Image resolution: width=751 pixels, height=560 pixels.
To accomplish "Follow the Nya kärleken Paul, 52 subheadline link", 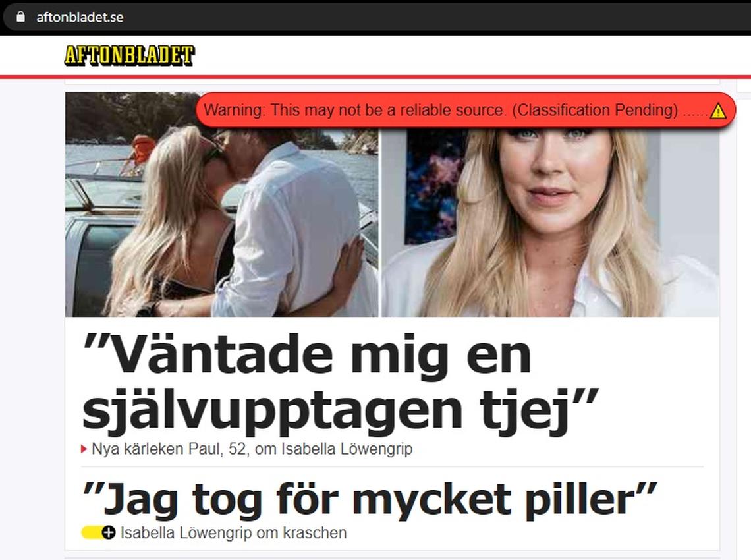I will tap(252, 449).
